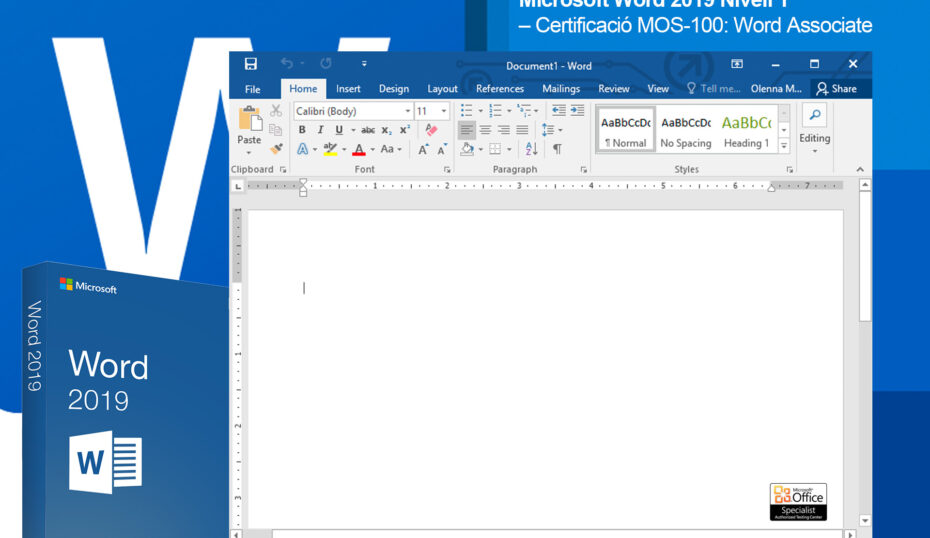Open the File menu

[253, 89]
